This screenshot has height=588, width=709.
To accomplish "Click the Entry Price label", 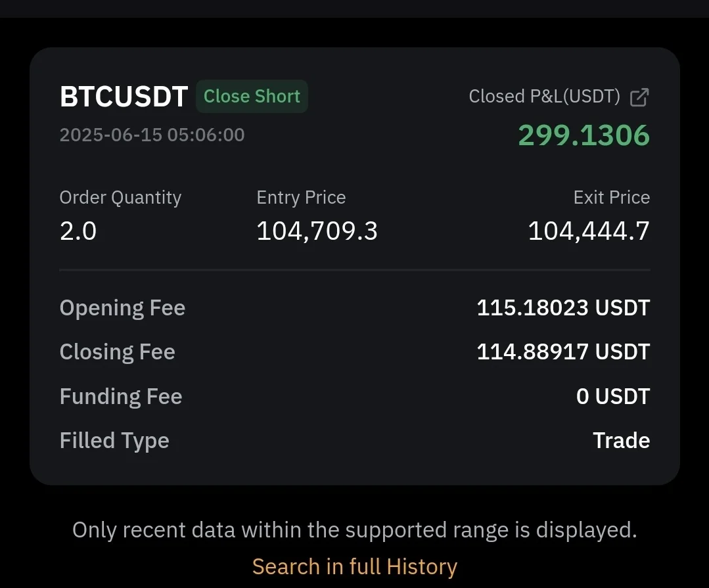I will point(301,198).
